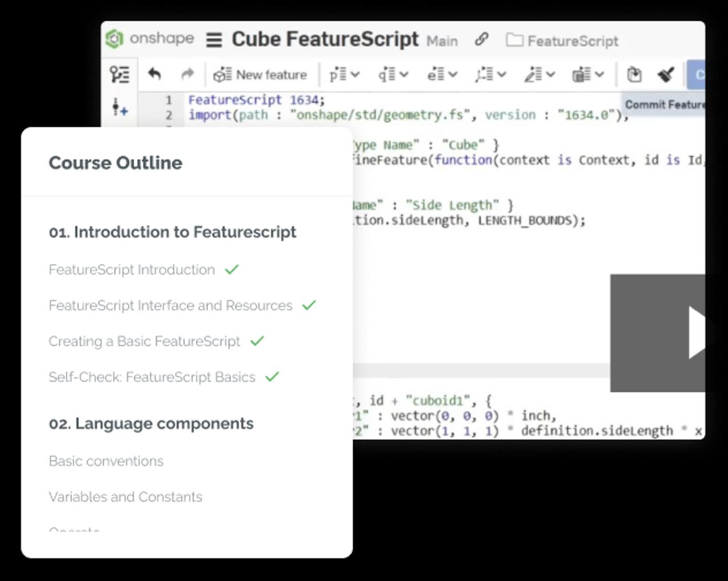Open the parameter snippets dropdown
The width and height of the screenshot is (728, 581).
tap(345, 75)
